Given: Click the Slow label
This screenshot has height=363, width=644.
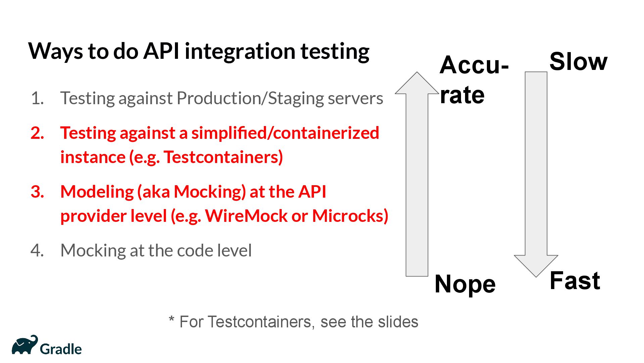Looking at the screenshot, I should (x=578, y=62).
